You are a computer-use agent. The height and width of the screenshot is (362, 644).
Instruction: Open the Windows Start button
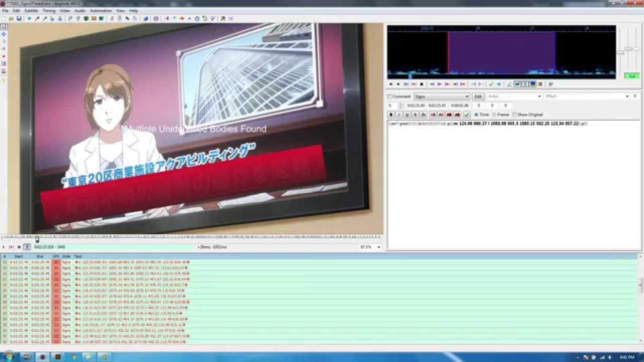[x=9, y=356]
